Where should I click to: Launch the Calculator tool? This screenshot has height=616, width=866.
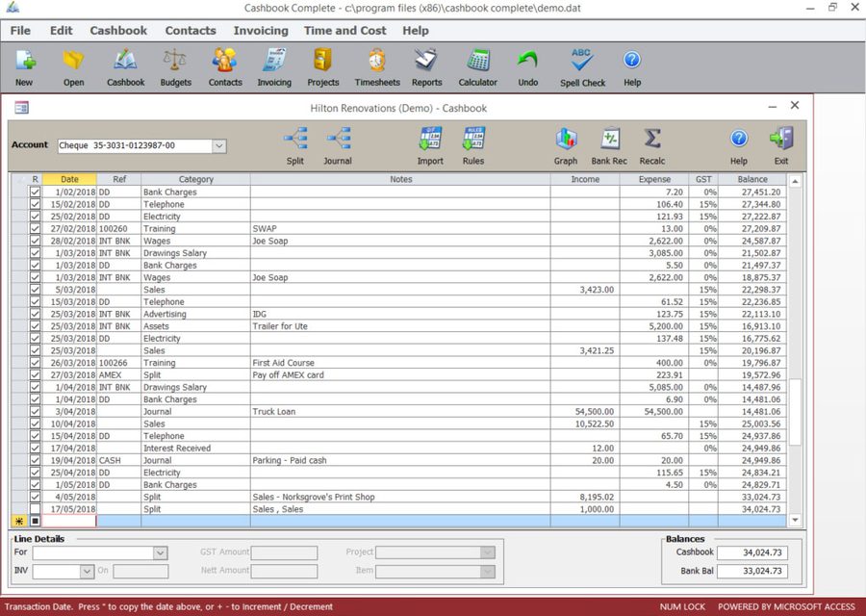click(x=477, y=60)
